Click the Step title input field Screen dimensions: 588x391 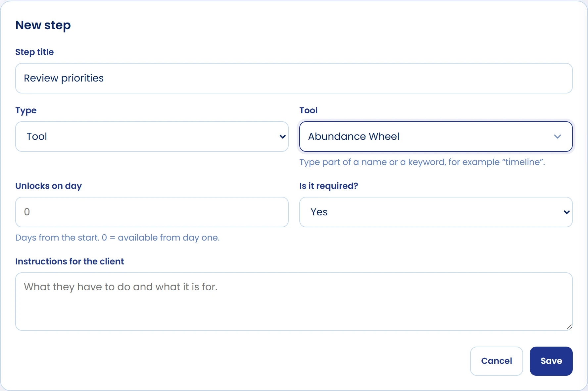(294, 78)
